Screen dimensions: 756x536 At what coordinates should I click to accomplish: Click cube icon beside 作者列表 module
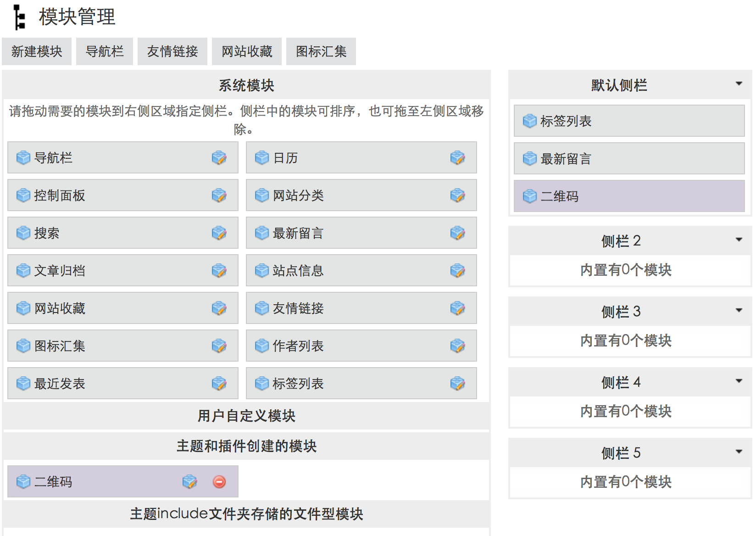262,346
